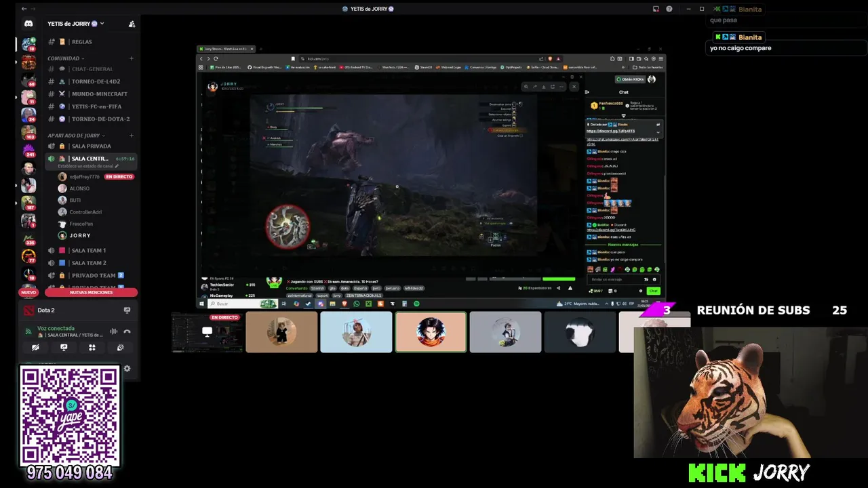Start an activity from voice panel
The width and height of the screenshot is (868, 488).
pyautogui.click(x=92, y=347)
